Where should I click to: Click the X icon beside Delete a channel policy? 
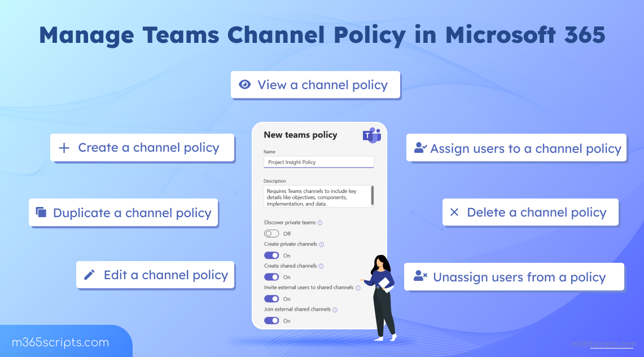click(454, 213)
